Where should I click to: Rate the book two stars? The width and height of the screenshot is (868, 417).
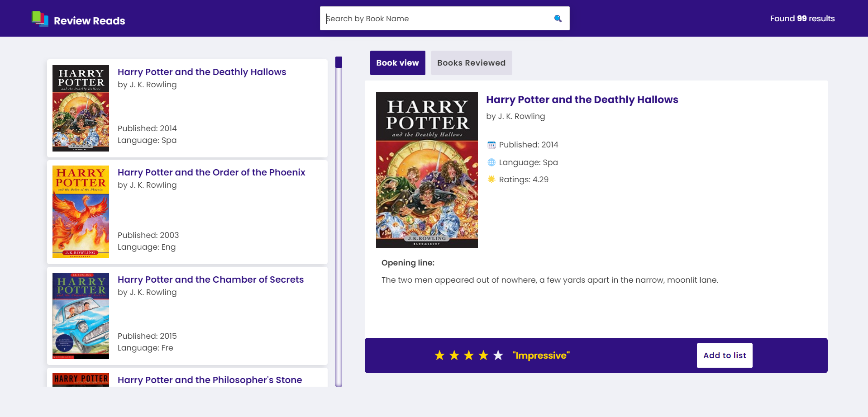(454, 355)
